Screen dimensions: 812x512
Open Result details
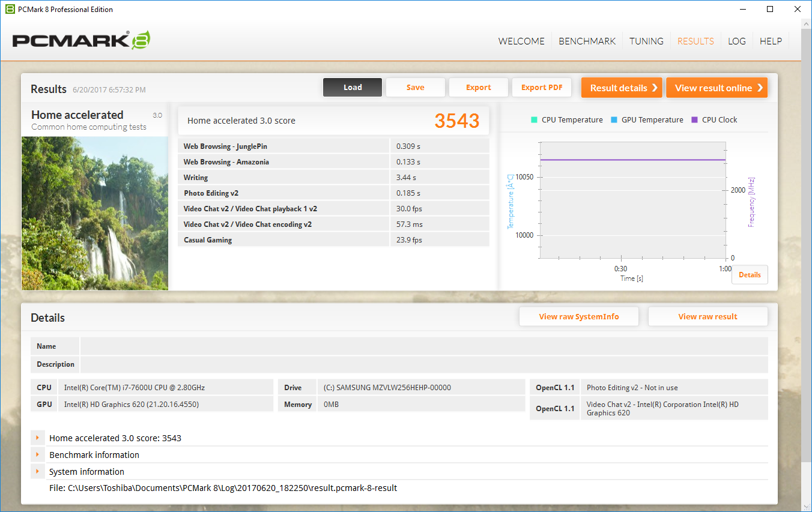(622, 88)
